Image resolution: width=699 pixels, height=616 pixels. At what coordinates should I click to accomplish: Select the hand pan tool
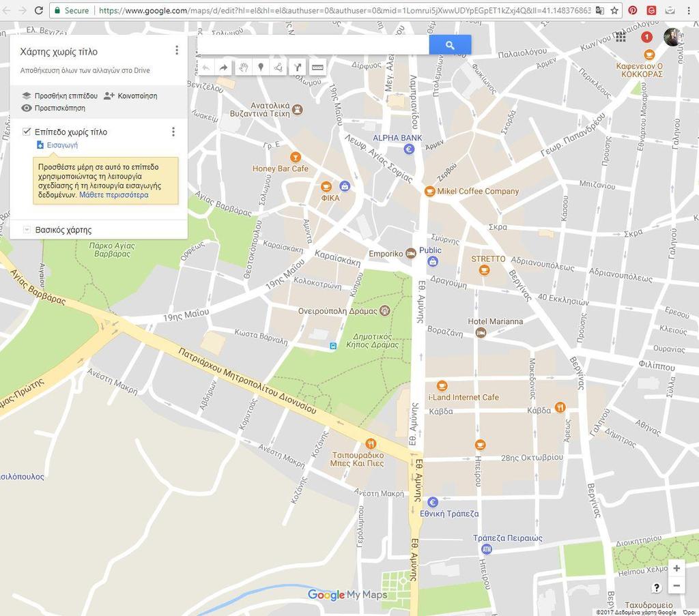(x=243, y=68)
